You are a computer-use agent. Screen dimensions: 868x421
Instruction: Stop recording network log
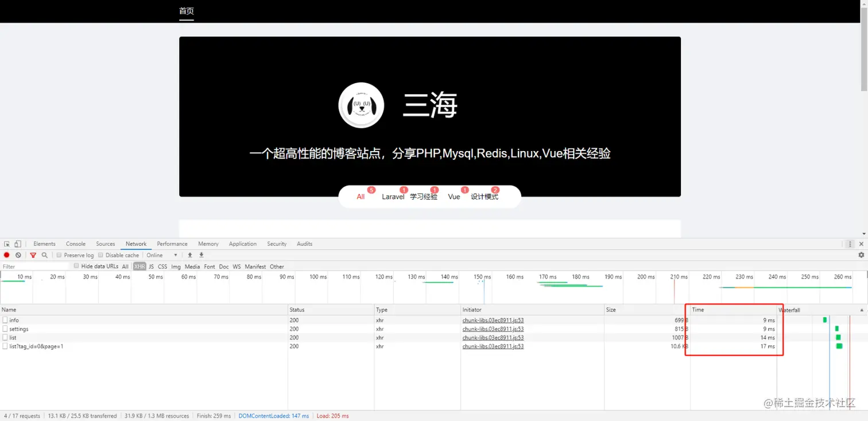pyautogui.click(x=6, y=255)
